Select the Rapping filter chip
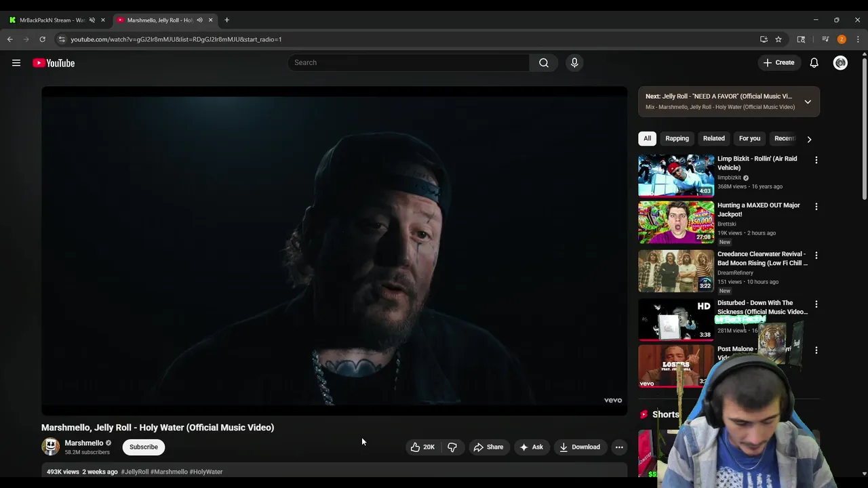The image size is (868, 488). click(677, 138)
